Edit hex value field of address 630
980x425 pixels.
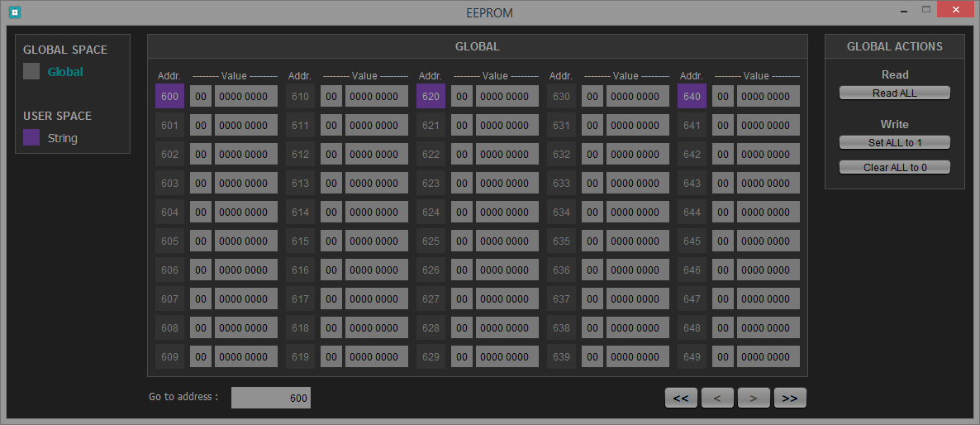tap(592, 96)
